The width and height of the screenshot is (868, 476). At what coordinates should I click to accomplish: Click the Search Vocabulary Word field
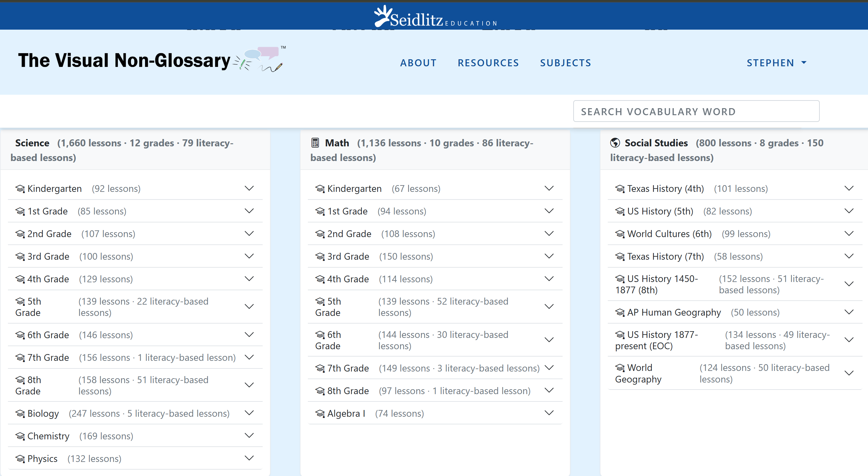click(x=696, y=112)
